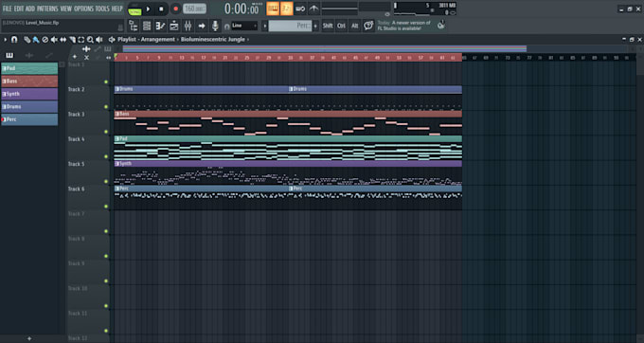The width and height of the screenshot is (644, 343).
Task: Click the transport Stop button
Action: tap(161, 9)
